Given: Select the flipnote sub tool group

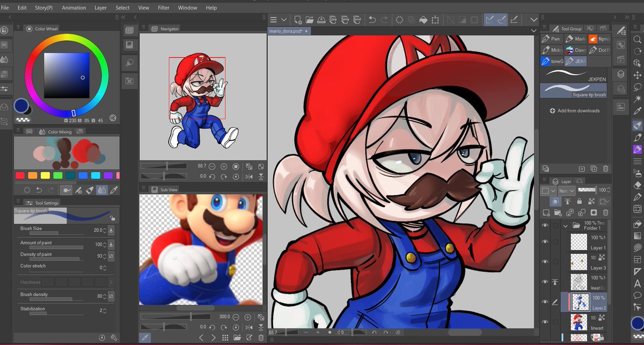Looking at the screenshot, I should pos(599,39).
